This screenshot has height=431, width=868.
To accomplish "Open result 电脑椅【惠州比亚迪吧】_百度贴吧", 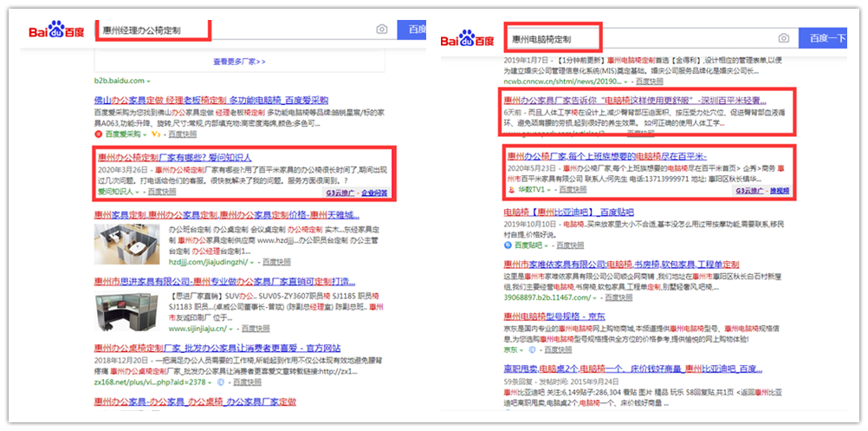I will [x=568, y=212].
